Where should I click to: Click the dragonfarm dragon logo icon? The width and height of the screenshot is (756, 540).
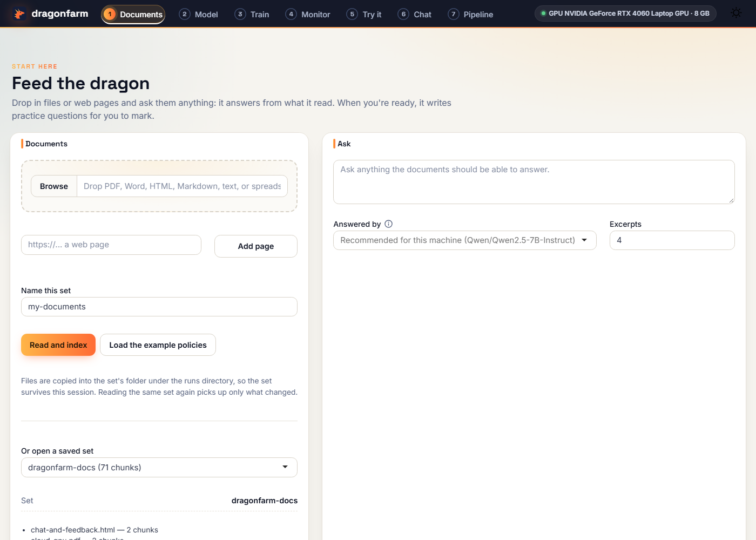coord(19,13)
